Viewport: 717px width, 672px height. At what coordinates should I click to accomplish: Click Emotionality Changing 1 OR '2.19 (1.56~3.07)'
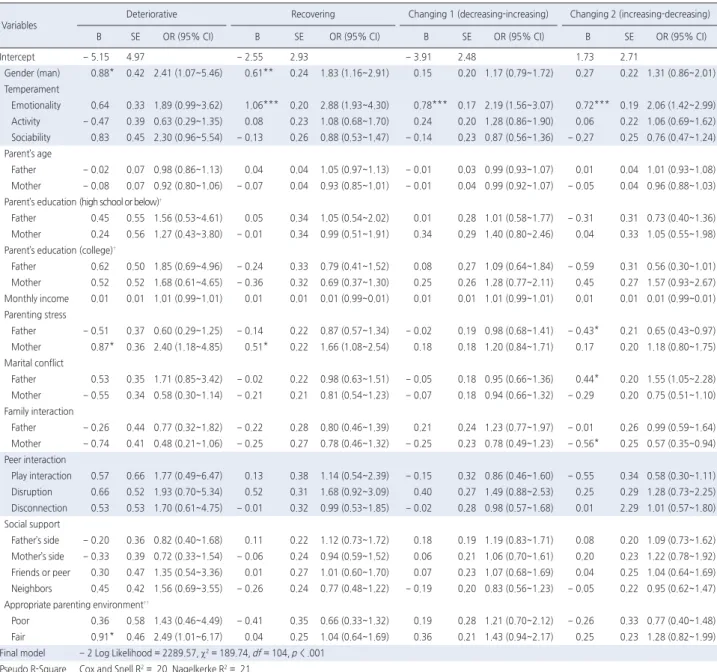click(x=519, y=105)
